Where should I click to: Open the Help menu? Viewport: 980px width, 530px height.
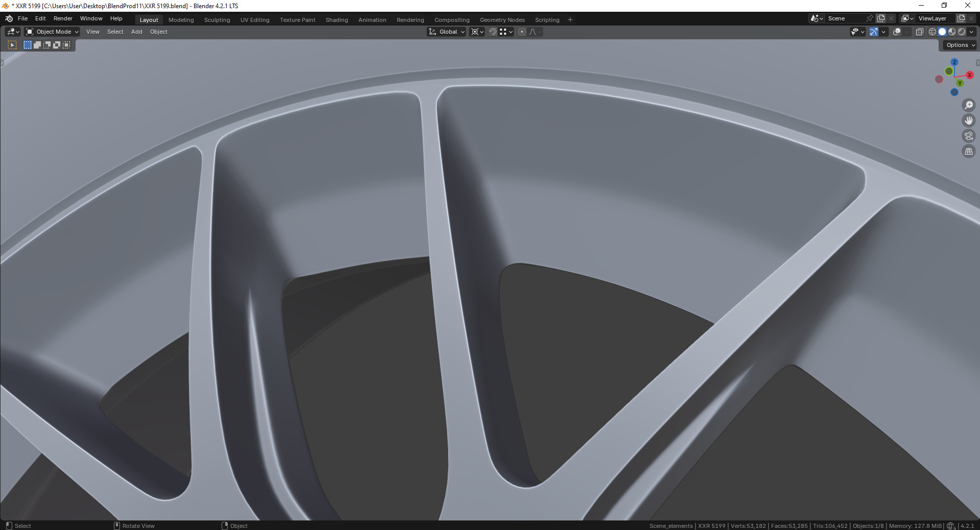tap(116, 18)
